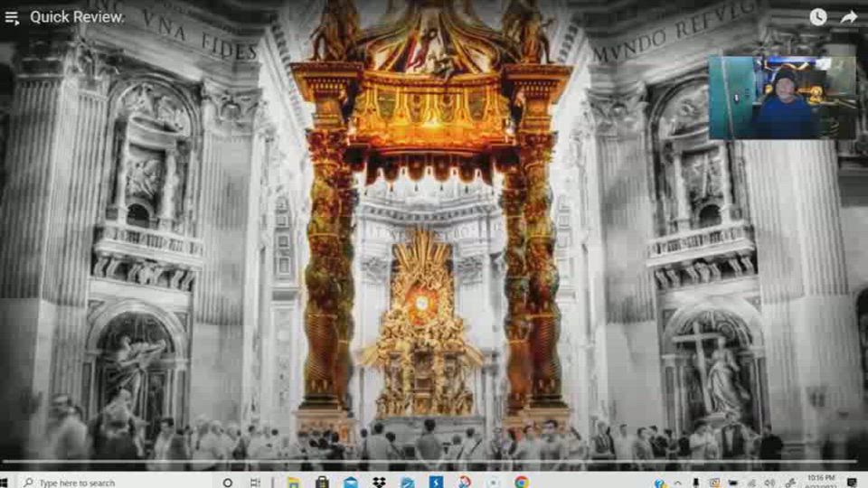Viewport: 868px width, 488px height.
Task: Open the Quick Review video title
Action: [x=77, y=16]
